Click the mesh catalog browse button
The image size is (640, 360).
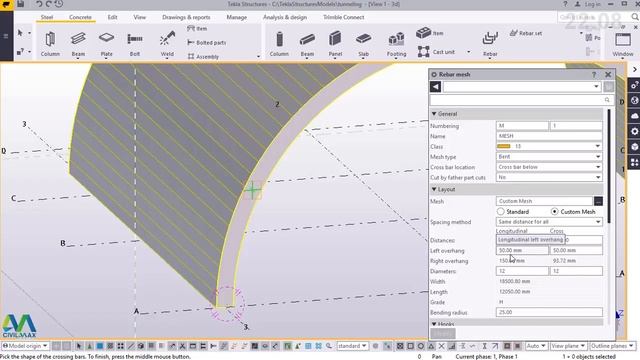pyautogui.click(x=598, y=201)
